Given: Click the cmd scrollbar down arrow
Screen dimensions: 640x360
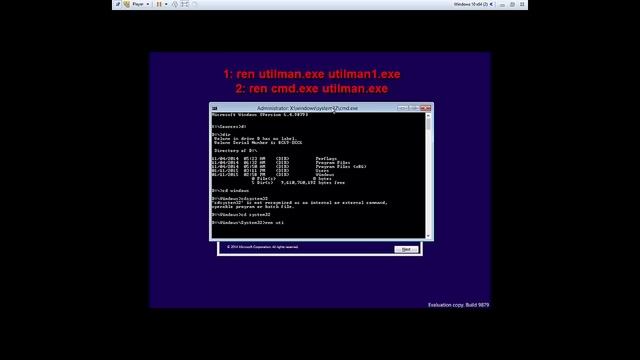Looking at the screenshot, I should 428,236.
